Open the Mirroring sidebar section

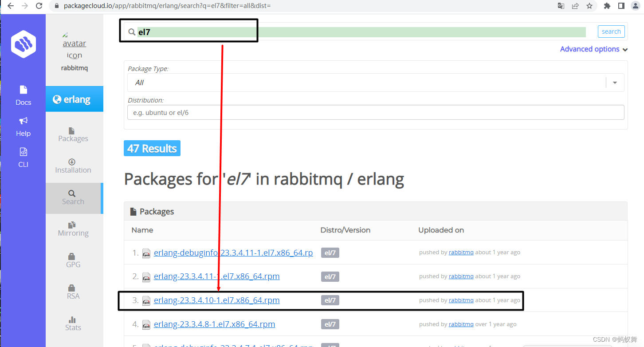pyautogui.click(x=73, y=229)
